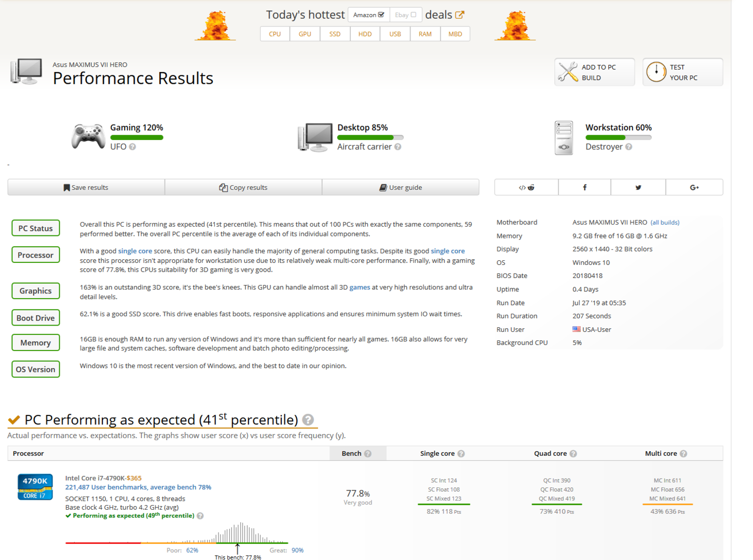Click Run Date value Jul 27 '19
Image resolution: width=753 pixels, height=560 pixels.
pos(599,303)
